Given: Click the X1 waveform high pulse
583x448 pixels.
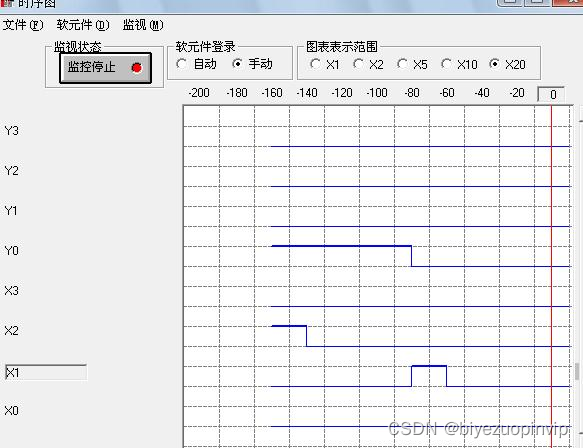Looking at the screenshot, I should pos(429,367).
